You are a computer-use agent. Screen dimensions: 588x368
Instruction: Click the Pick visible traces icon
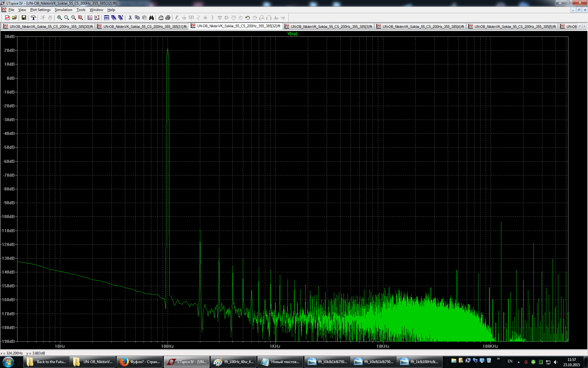coord(90,18)
